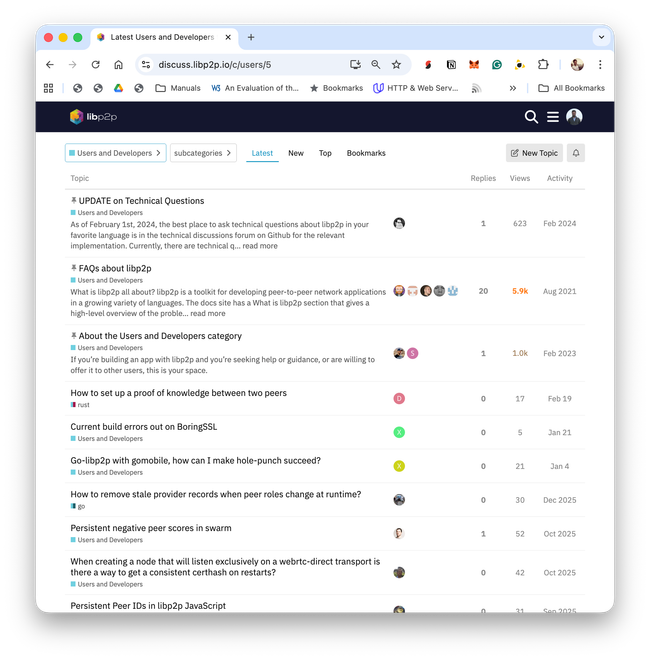The width and height of the screenshot is (650, 660).
Task: Open the forum search magnifier icon
Action: pos(531,117)
